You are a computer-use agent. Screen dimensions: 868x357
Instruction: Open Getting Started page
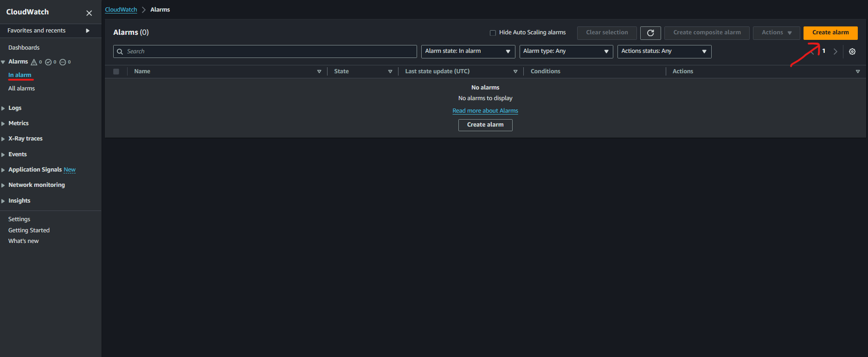tap(29, 230)
